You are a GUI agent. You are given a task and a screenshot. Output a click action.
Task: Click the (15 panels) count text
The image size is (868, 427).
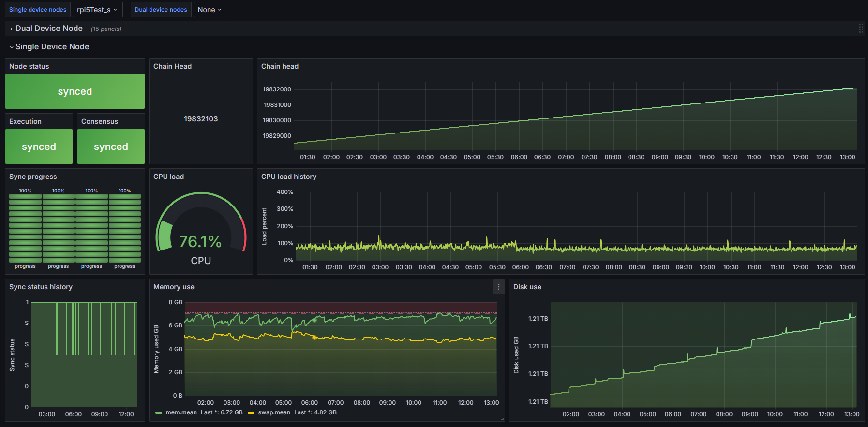pos(106,29)
